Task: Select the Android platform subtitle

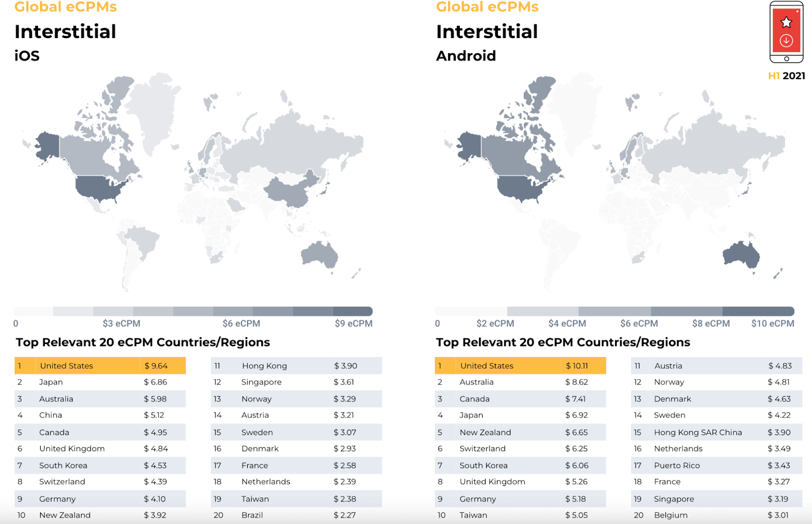Action: tap(466, 56)
